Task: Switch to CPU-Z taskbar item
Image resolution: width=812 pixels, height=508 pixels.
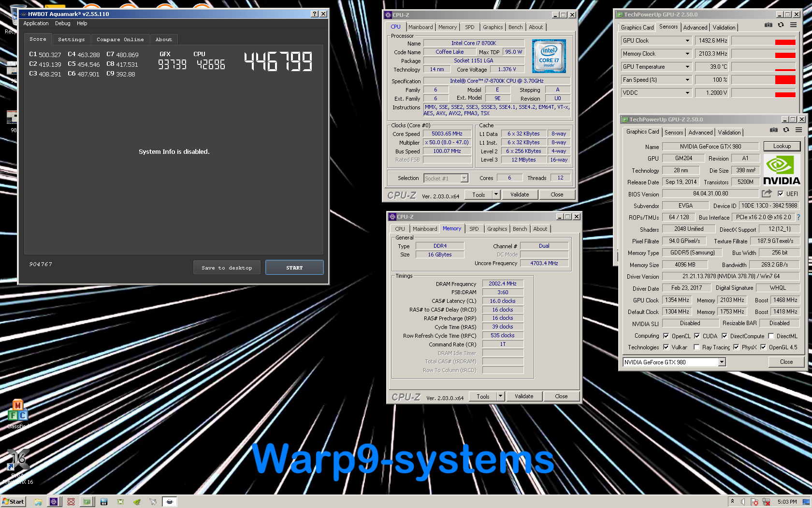Action: [54, 502]
